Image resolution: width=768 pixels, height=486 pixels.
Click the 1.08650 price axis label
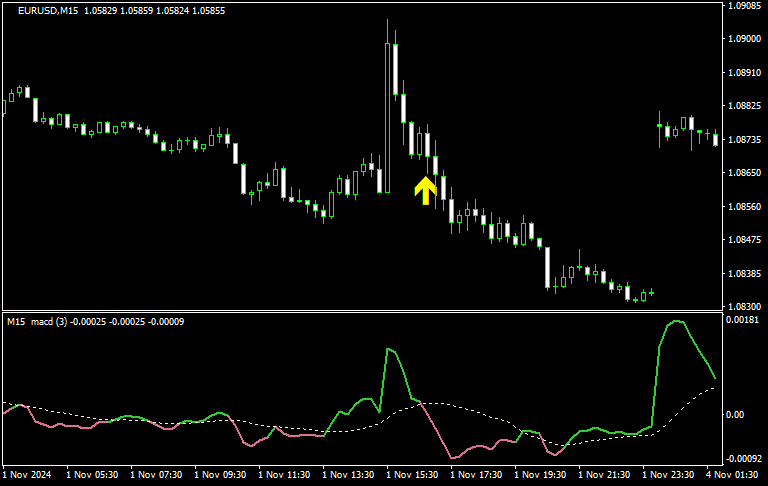pos(744,173)
